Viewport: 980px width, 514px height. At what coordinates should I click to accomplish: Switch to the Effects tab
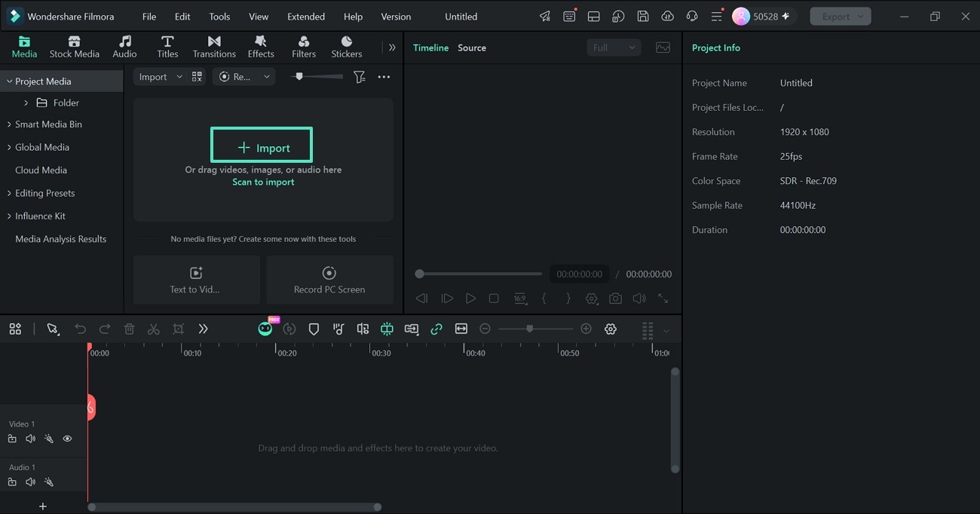(x=261, y=47)
